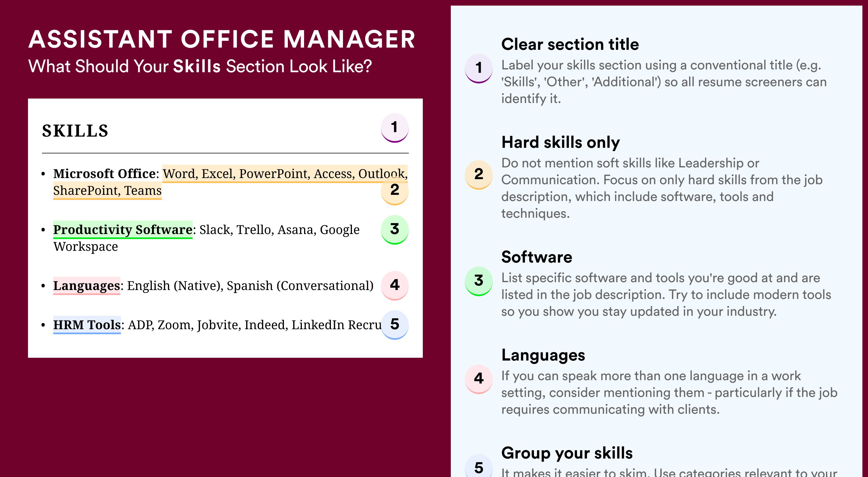Click the pink highlighted Languages label
This screenshot has width=868, height=477.
pyautogui.click(x=87, y=286)
